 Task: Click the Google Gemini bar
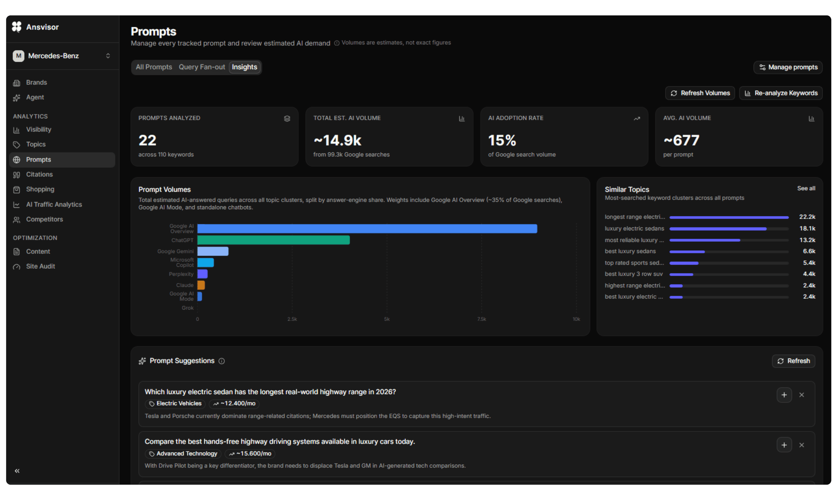click(213, 251)
